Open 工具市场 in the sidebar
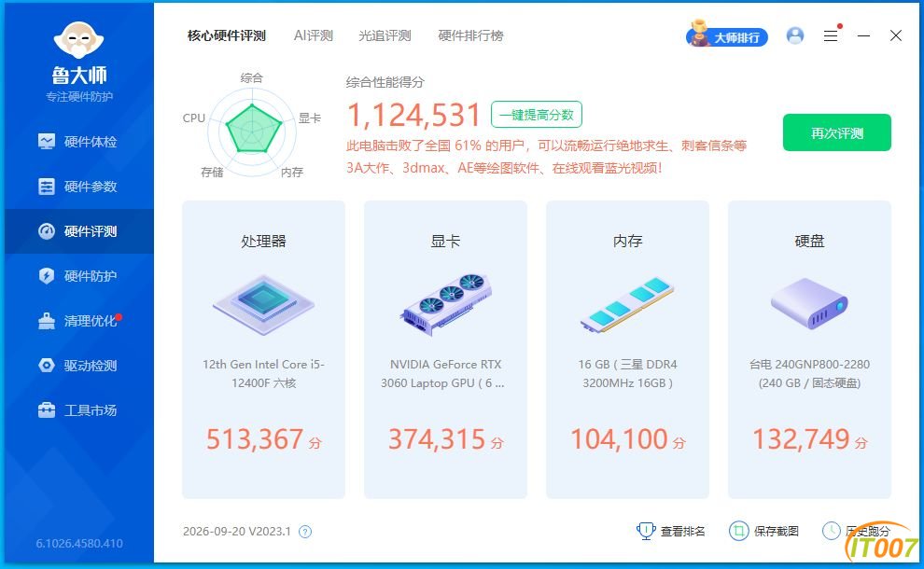924x569 pixels. 78,410
